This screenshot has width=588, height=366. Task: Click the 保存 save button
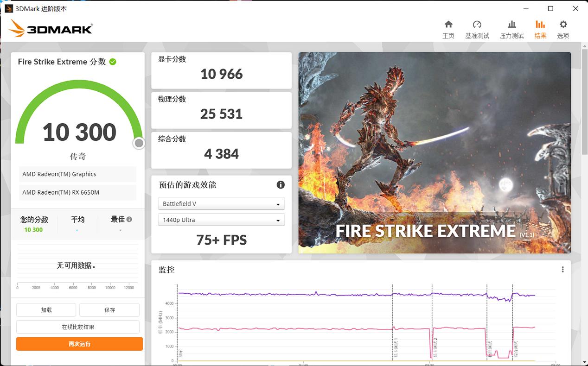pos(109,310)
